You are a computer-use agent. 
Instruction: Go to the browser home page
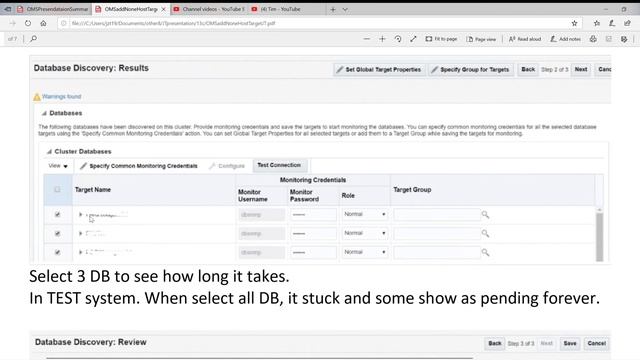[43, 23]
